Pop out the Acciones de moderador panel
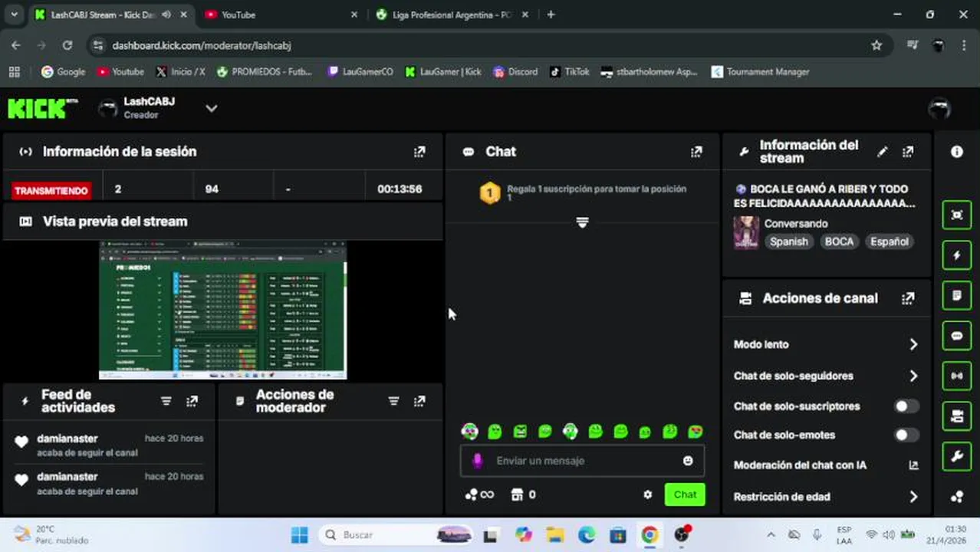 (x=419, y=401)
